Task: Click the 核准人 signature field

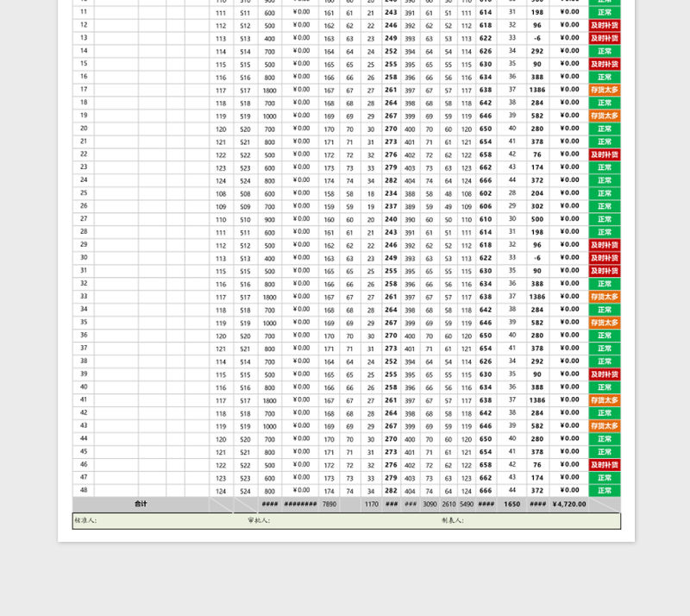Action: [86, 520]
